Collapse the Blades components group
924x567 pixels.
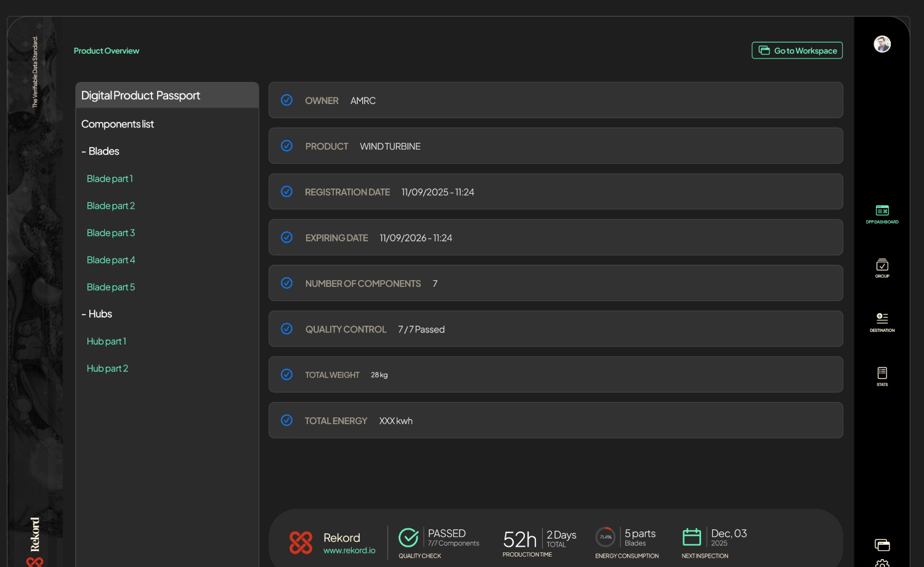[100, 151]
